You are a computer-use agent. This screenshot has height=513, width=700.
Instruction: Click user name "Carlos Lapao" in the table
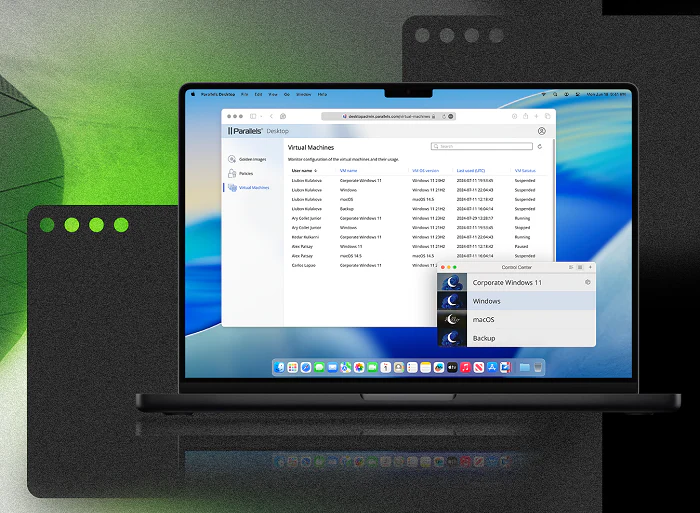(x=304, y=265)
